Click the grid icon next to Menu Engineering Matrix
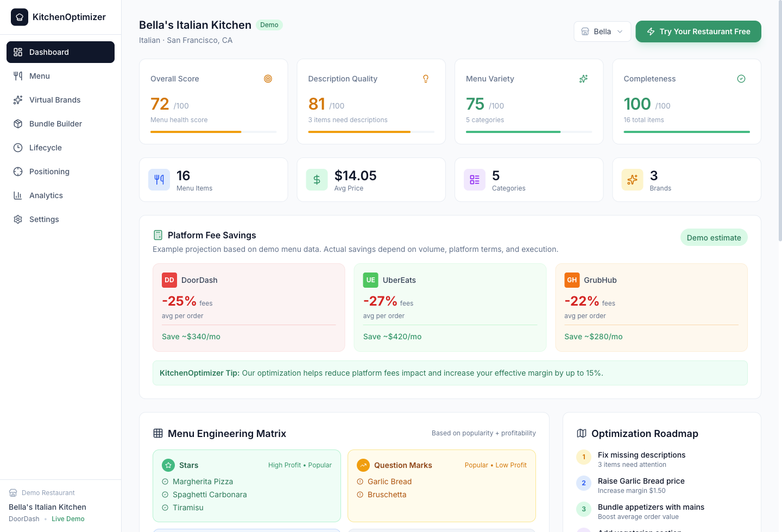782x532 pixels. click(x=158, y=433)
